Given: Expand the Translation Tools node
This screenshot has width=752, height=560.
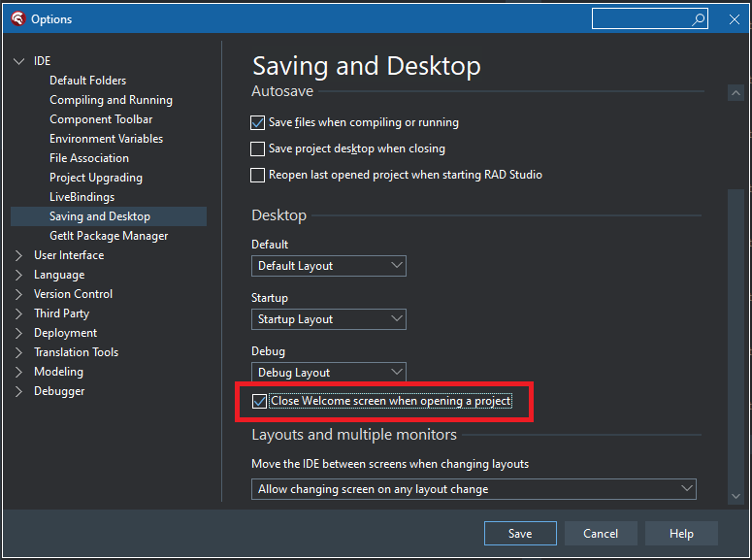Looking at the screenshot, I should pyautogui.click(x=18, y=352).
